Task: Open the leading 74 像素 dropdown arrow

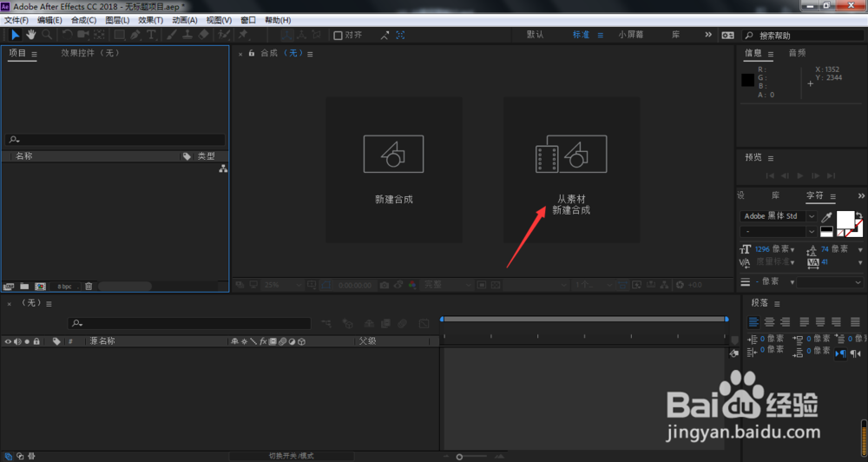Action: pos(859,250)
